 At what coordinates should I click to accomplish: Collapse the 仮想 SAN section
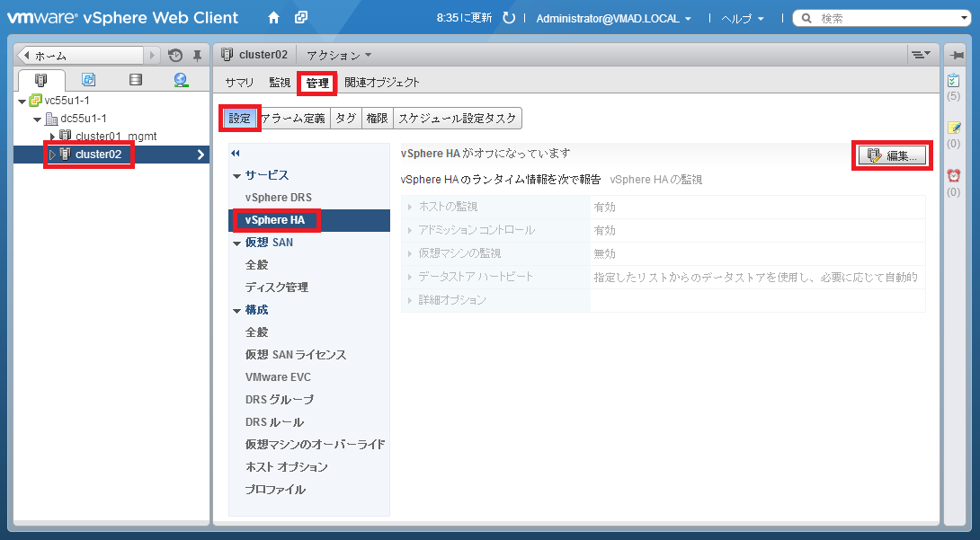[236, 243]
